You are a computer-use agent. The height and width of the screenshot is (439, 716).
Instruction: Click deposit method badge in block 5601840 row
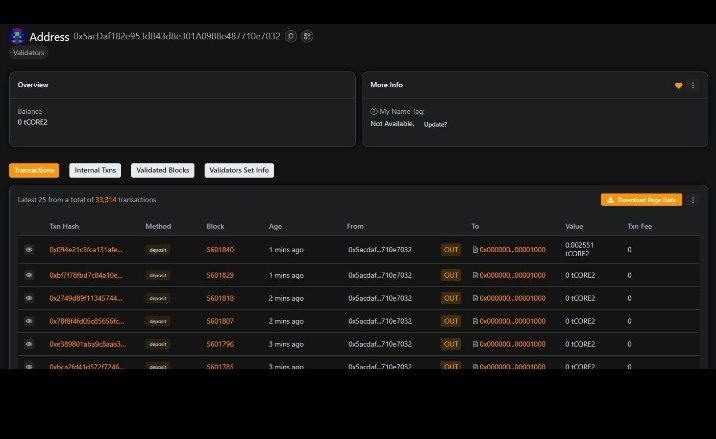tap(158, 250)
